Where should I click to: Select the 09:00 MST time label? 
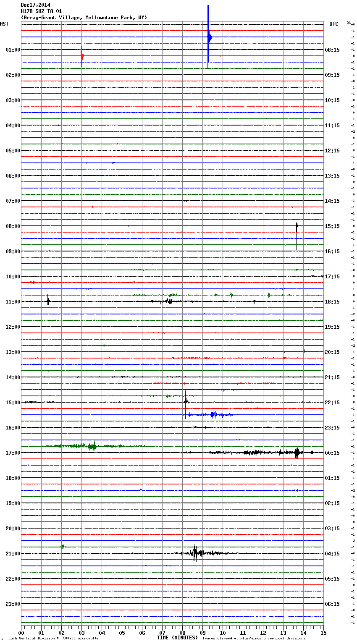point(13,251)
